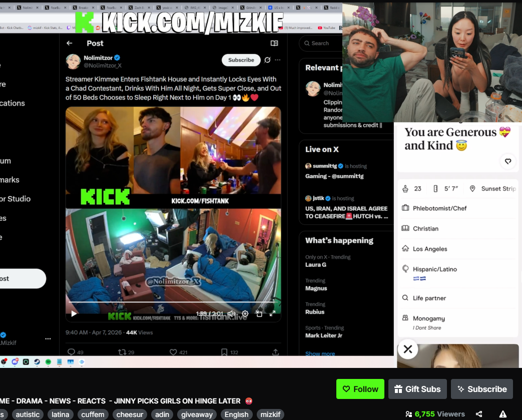Open Steam in the taskbar
Screen dimensions: 522x420
37,362
